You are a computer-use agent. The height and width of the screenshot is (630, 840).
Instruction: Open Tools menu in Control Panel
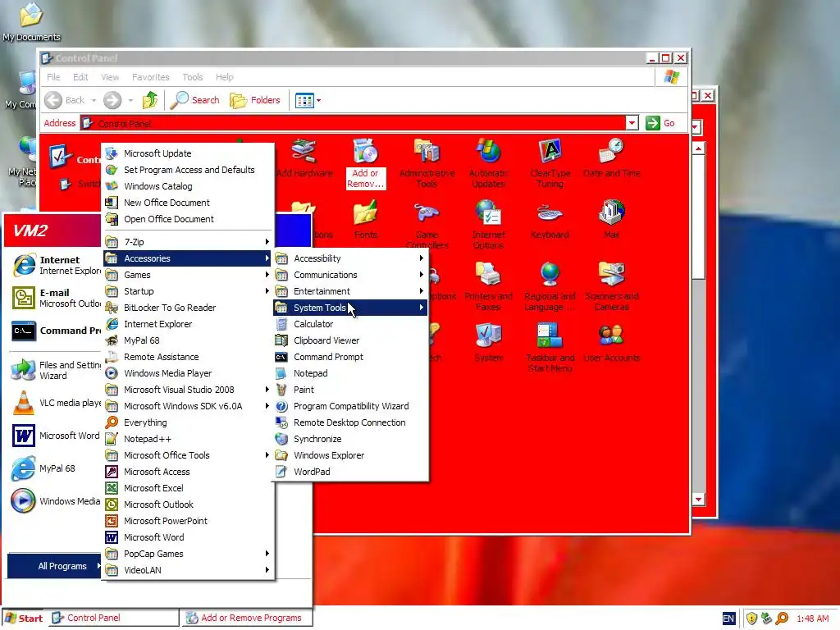[192, 77]
